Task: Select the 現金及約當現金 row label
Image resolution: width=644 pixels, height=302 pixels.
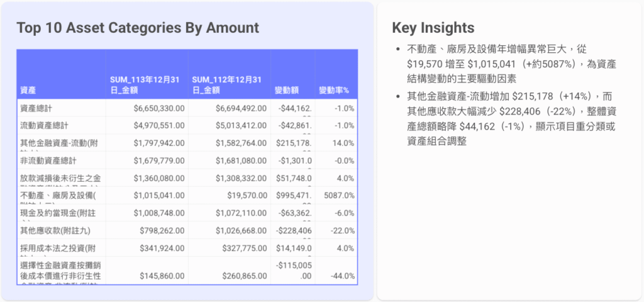Action: pos(58,213)
